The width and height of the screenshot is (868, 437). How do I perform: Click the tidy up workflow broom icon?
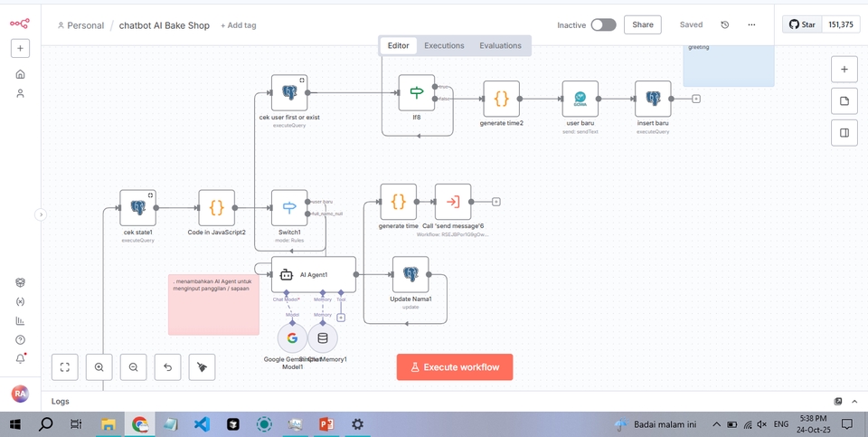coord(202,366)
